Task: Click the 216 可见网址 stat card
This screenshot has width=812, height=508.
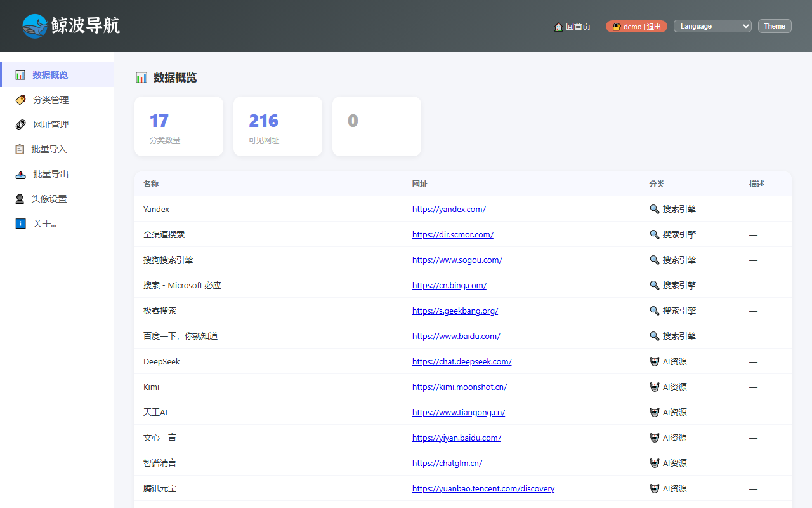Action: 278,126
